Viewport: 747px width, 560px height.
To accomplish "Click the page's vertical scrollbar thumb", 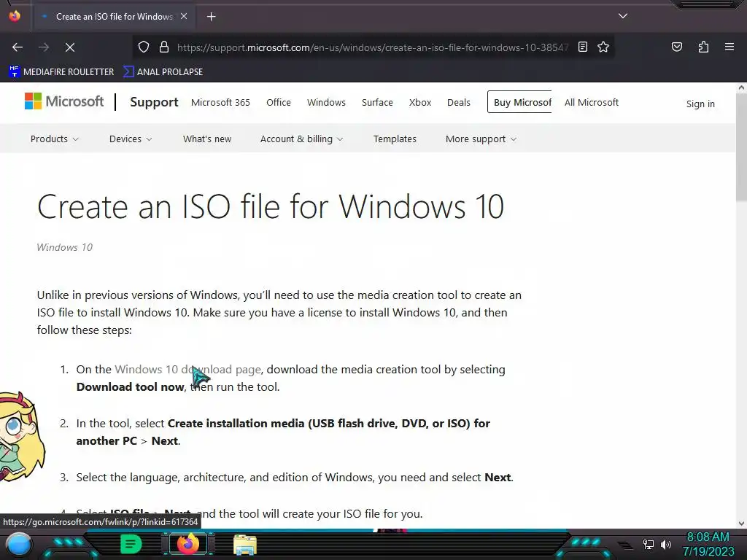I will (x=741, y=147).
